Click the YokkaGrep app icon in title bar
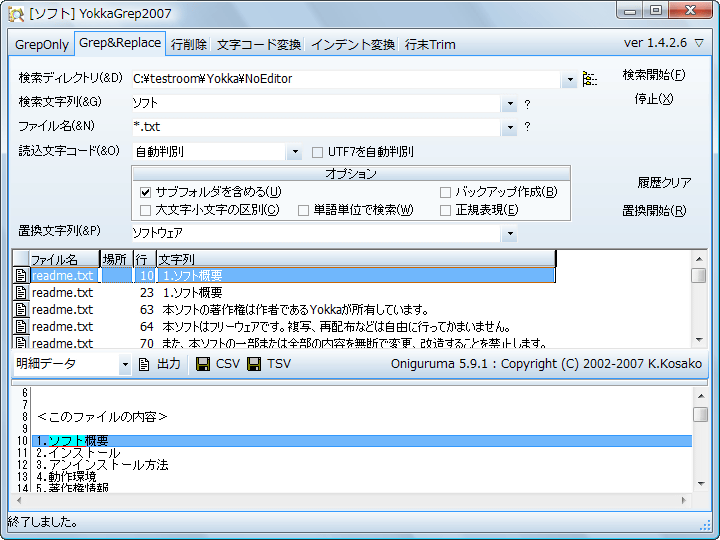Viewport: 720px width, 540px height. point(16,14)
